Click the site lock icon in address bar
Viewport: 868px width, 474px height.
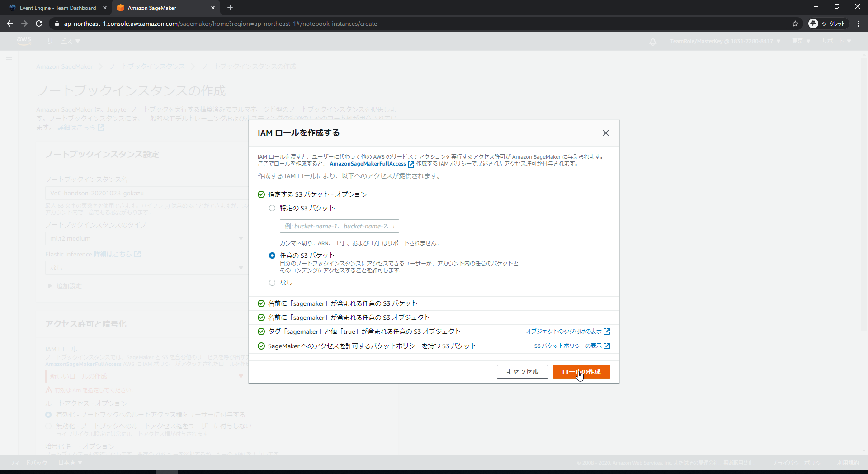pos(57,24)
